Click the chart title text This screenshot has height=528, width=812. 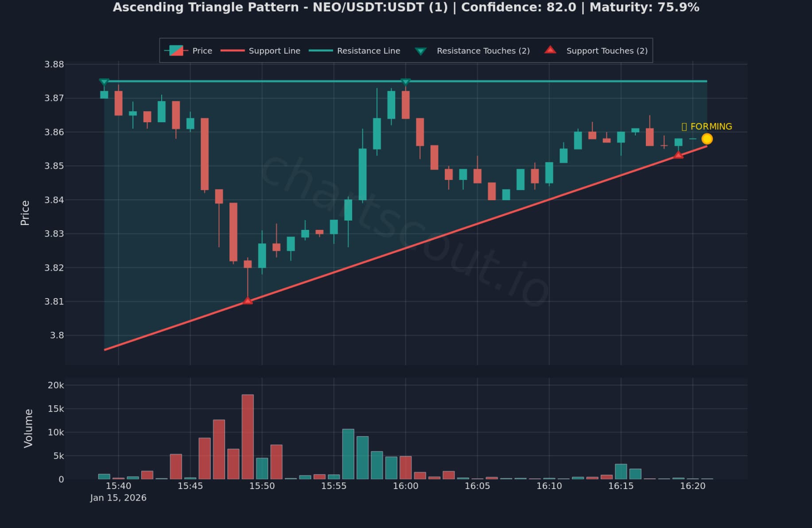(406, 7)
